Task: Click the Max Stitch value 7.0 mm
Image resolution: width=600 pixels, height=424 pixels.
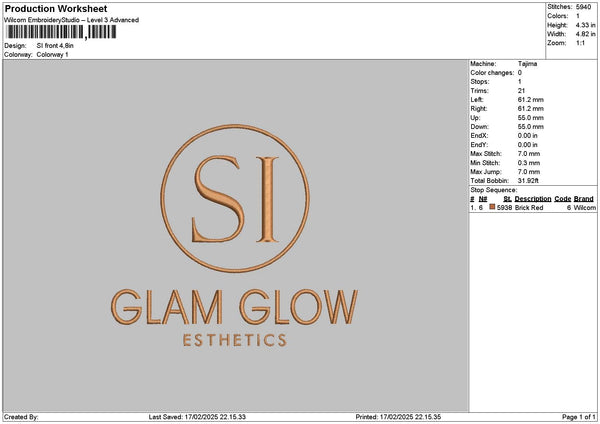Action: (529, 154)
